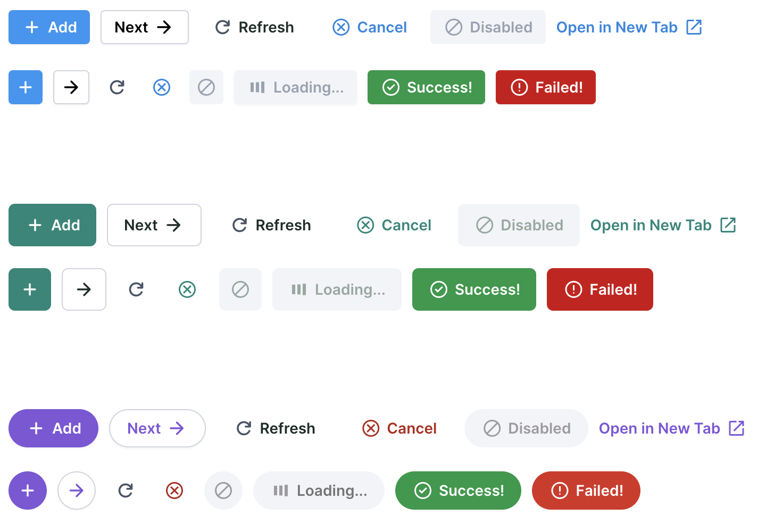Click the red circled-X icon-only button
Image resolution: width=766 pixels, height=532 pixels.
pyautogui.click(x=174, y=491)
